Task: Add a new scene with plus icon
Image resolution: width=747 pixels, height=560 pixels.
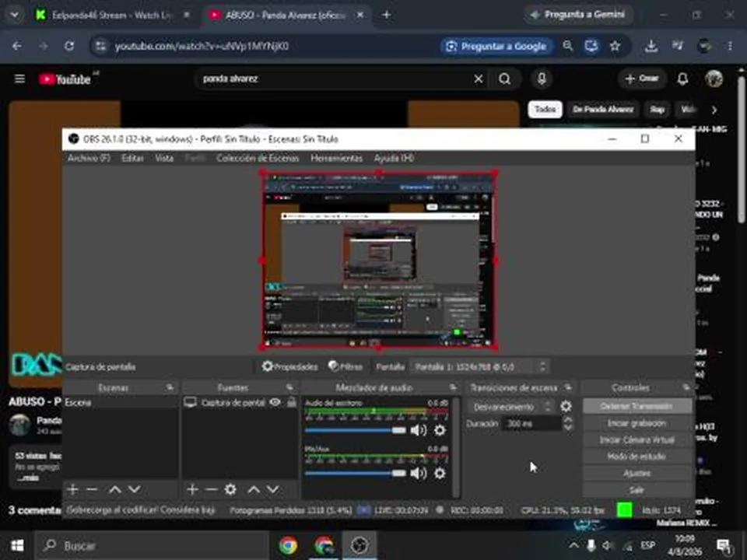Action: 72,489
